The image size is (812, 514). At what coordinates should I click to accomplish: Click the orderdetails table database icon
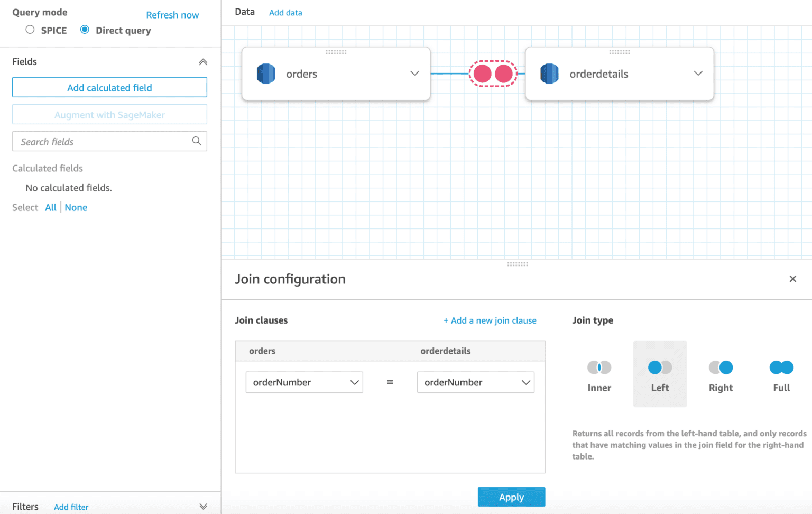[549, 74]
